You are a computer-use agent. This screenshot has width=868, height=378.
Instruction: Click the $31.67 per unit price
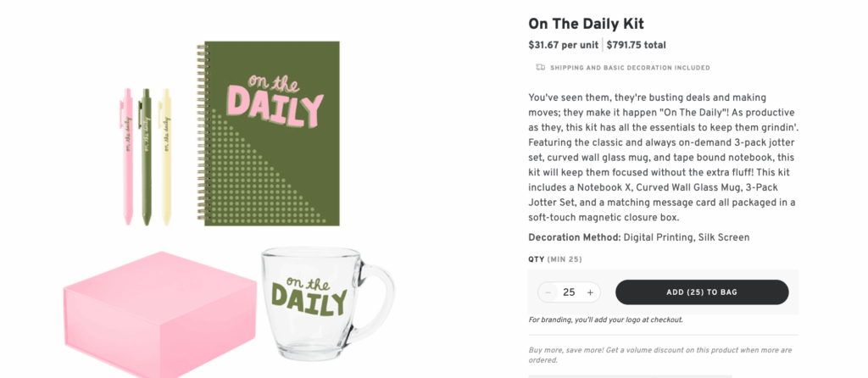pyautogui.click(x=563, y=46)
